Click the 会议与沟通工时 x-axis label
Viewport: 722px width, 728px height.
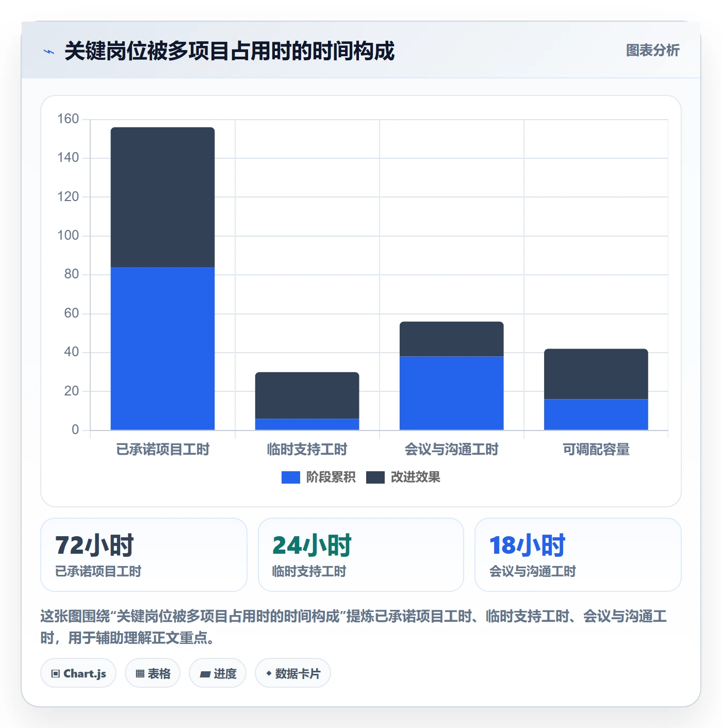pos(451,450)
